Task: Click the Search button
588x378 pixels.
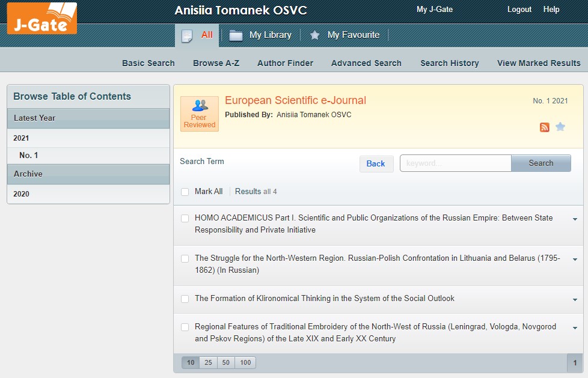Action: (x=541, y=163)
